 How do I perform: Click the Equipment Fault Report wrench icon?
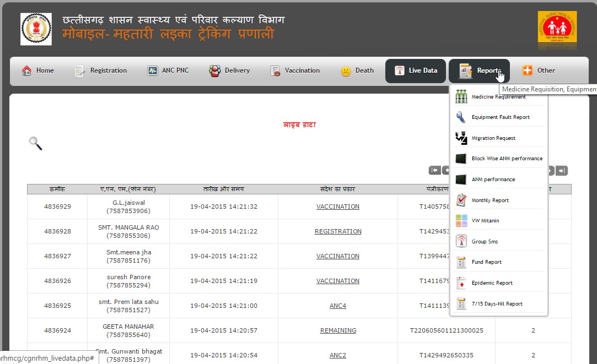point(461,117)
